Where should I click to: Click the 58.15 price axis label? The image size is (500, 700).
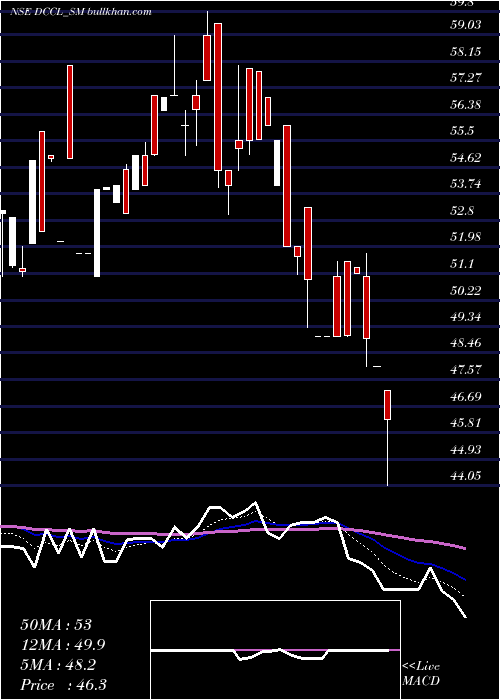pos(466,51)
